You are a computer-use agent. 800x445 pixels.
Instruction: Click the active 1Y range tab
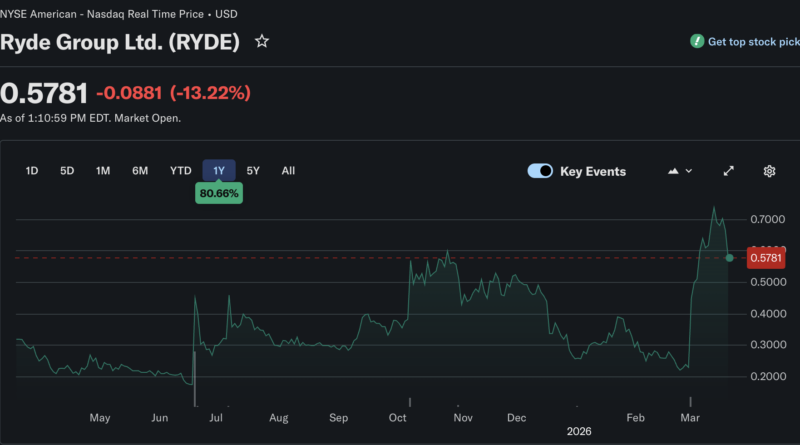point(219,171)
